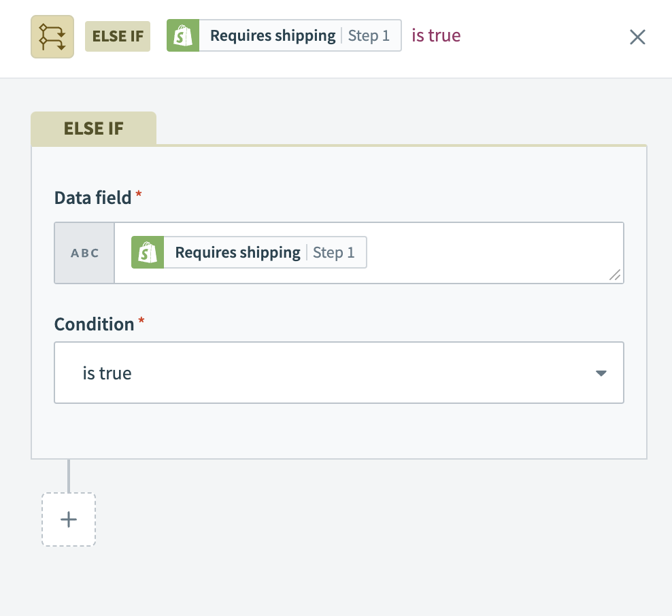Click 'is true' value in Condition dropdown

tap(107, 373)
